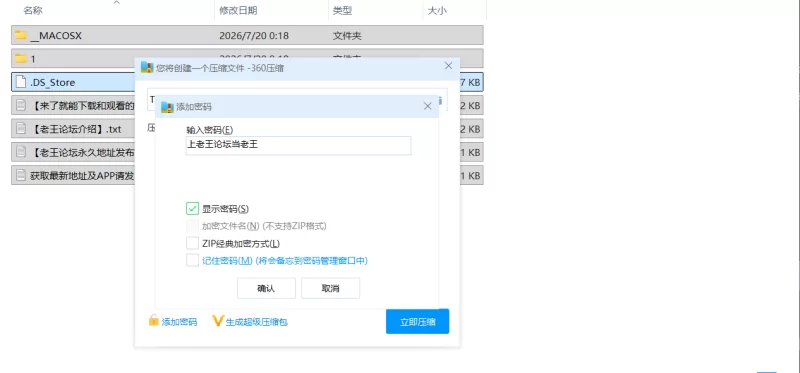This screenshot has height=373, width=800.
Task: Check the 显示密码 checkbox
Action: 192,208
